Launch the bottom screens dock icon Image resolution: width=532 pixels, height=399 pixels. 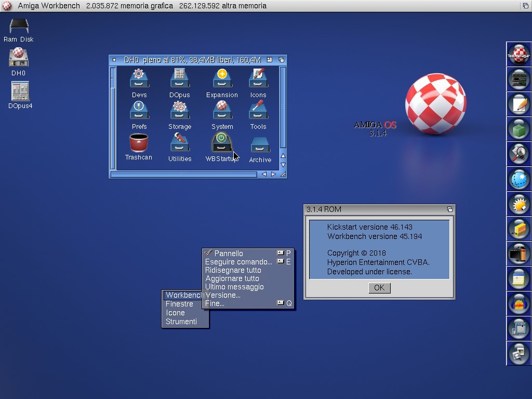pos(519,353)
